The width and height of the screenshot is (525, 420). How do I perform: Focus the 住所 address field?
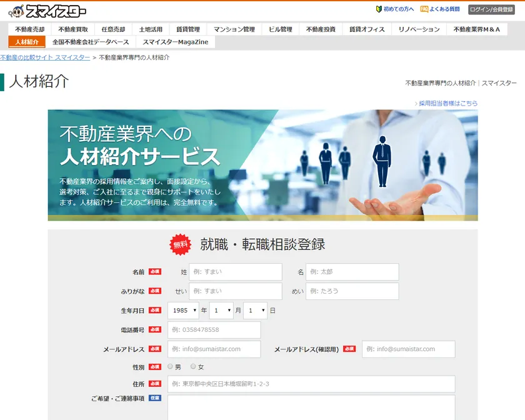pos(311,384)
